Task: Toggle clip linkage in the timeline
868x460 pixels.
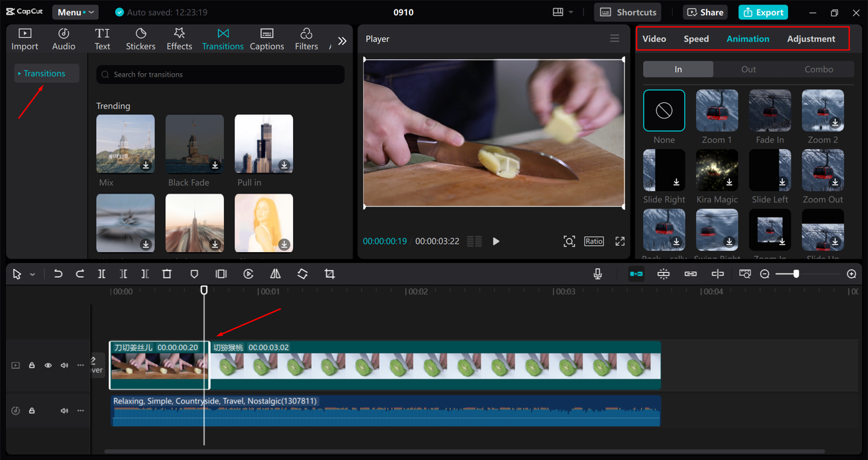Action: tap(690, 274)
